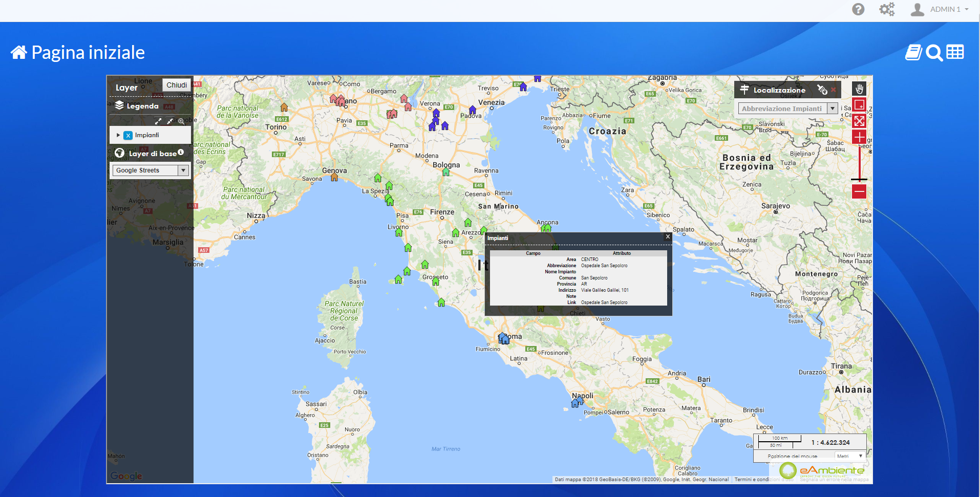
Task: Toggle the Impianti layer visibility checkbox
Action: 128,135
